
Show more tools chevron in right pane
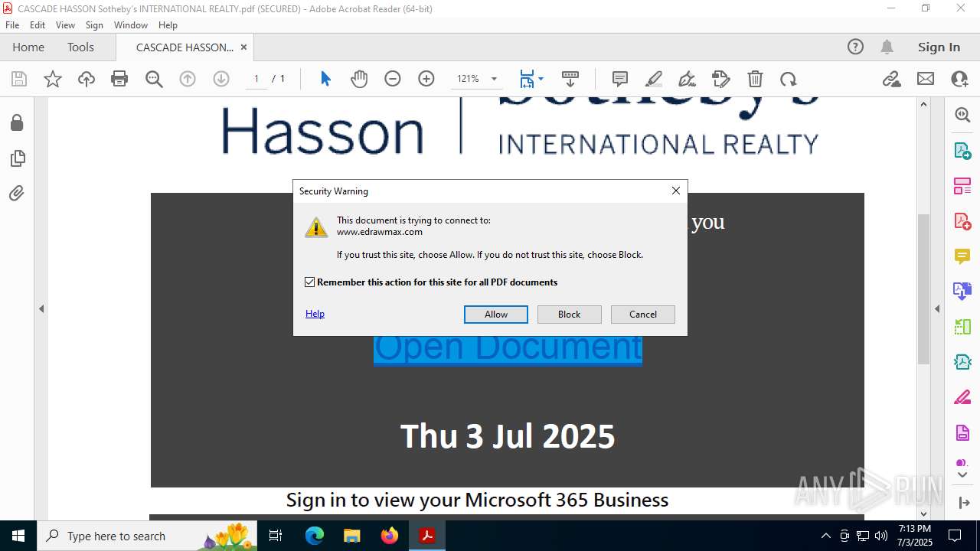point(962,475)
